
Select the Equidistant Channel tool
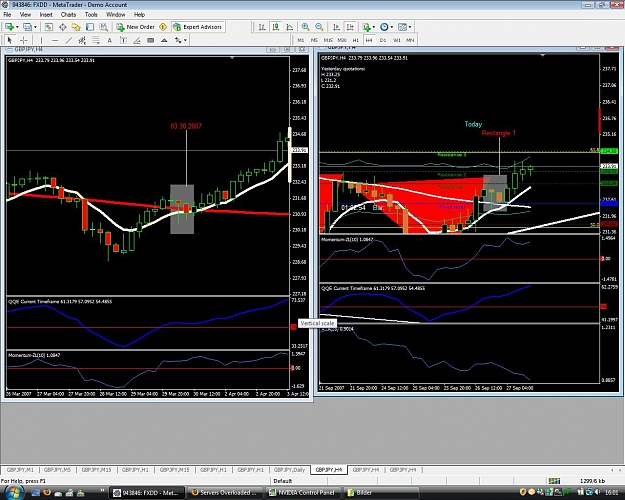82,40
